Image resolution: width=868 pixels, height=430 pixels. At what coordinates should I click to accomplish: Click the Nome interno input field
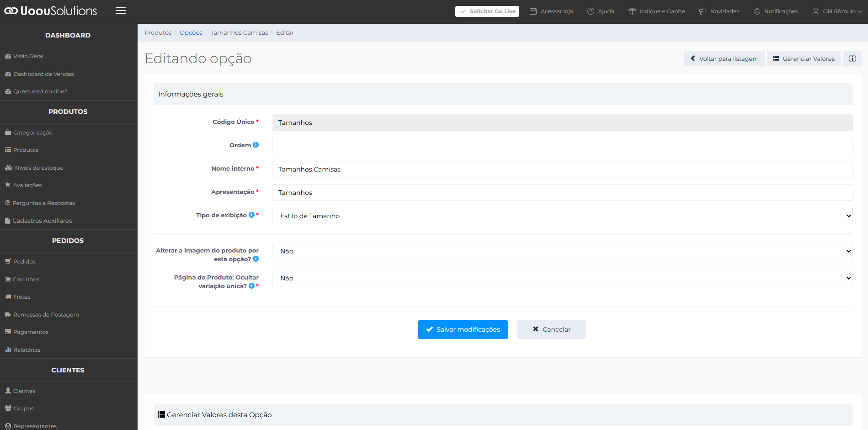(x=562, y=169)
